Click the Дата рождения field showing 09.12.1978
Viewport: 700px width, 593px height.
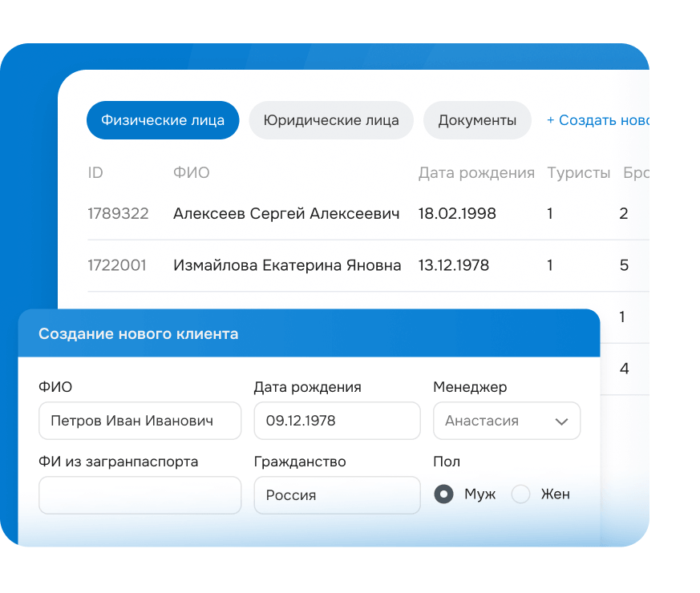point(337,421)
